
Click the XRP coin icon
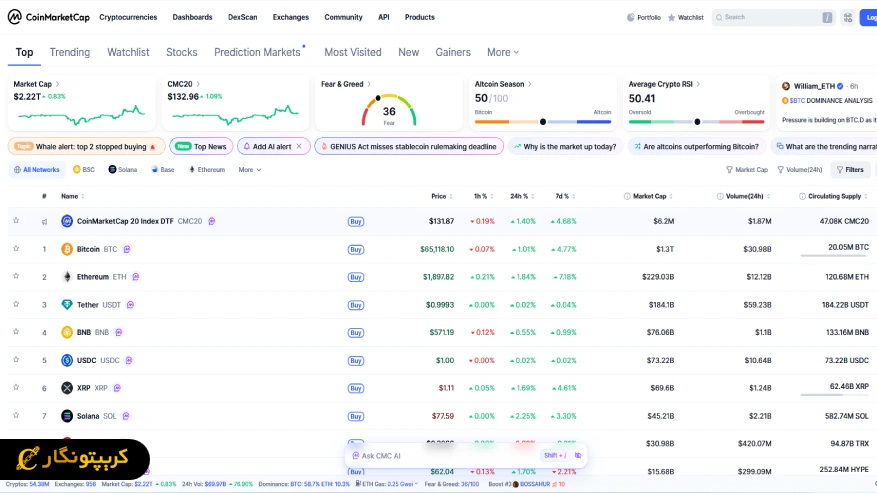point(67,388)
